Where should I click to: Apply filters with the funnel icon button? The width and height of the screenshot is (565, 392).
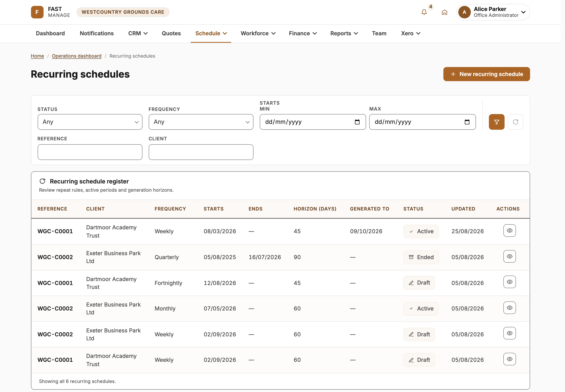[496, 122]
